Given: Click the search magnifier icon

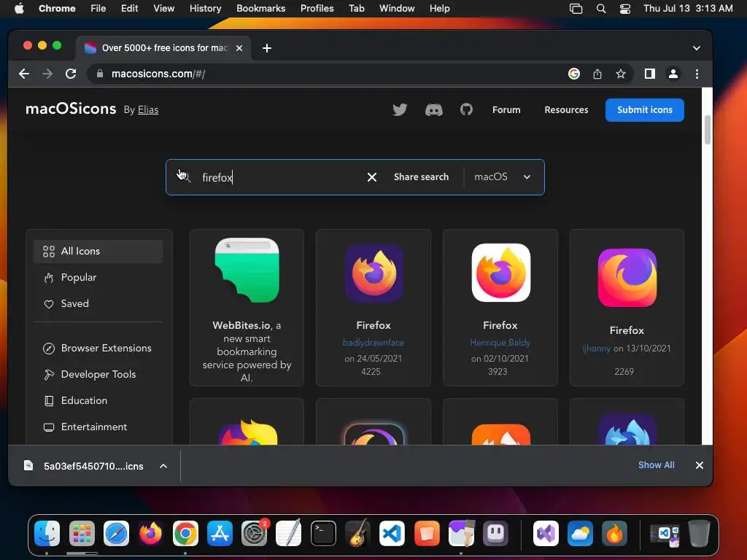Looking at the screenshot, I should pyautogui.click(x=185, y=177).
